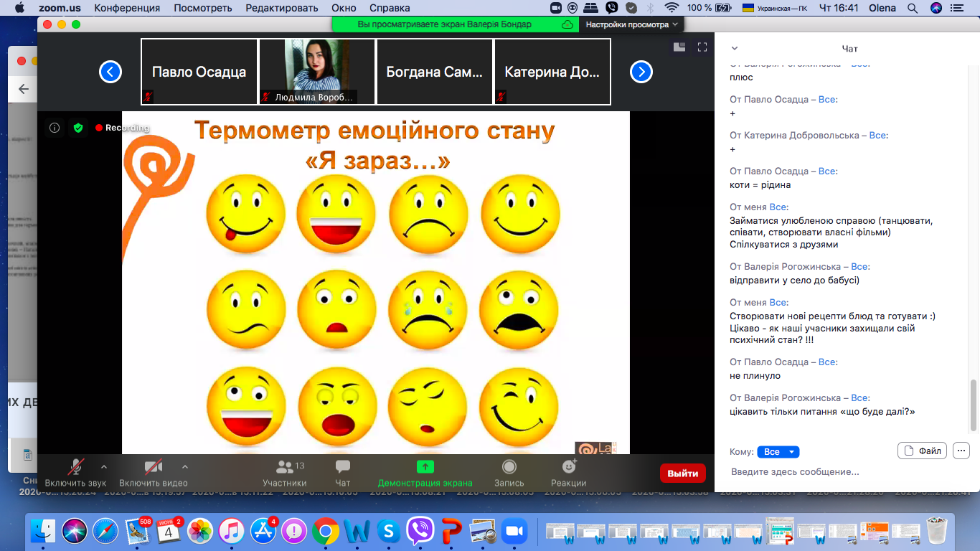Open the Reactions emoji icon
The height and width of the screenshot is (551, 980).
[569, 467]
